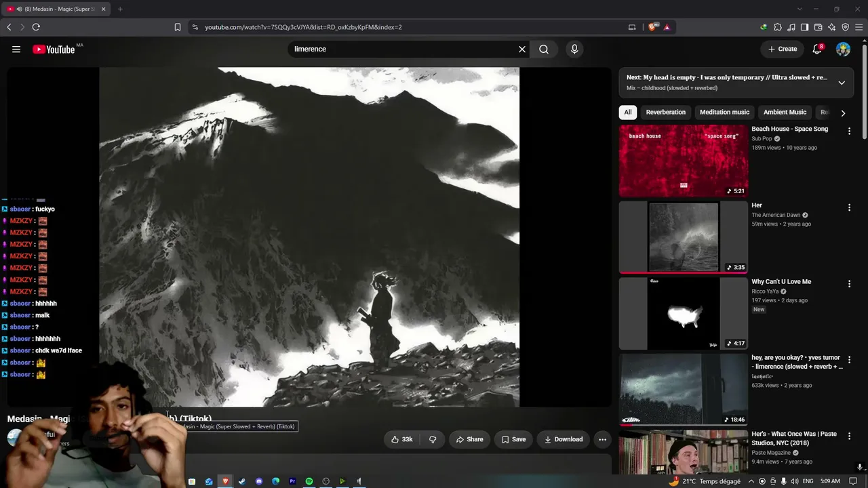Screen dimensions: 868x488
Task: Open more actions for the playing video
Action: pyautogui.click(x=602, y=439)
